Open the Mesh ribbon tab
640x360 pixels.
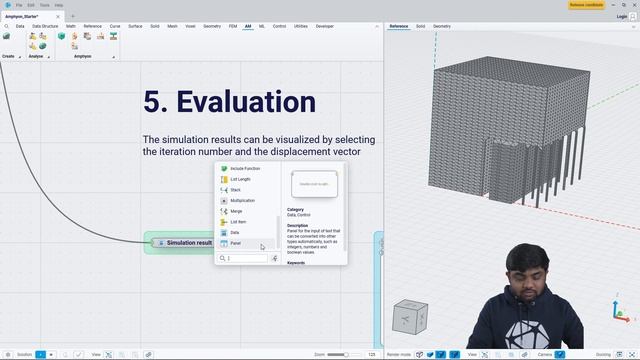pos(172,26)
